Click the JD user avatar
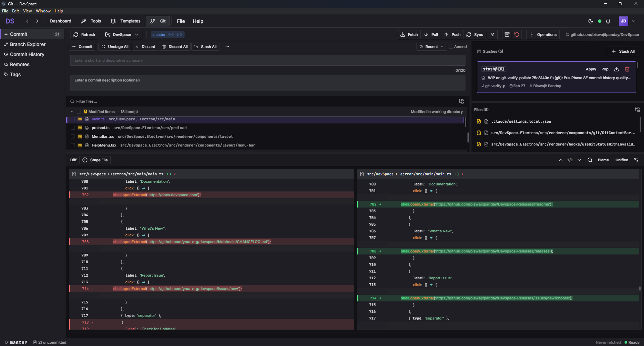This screenshot has width=644, height=346. pos(624,21)
